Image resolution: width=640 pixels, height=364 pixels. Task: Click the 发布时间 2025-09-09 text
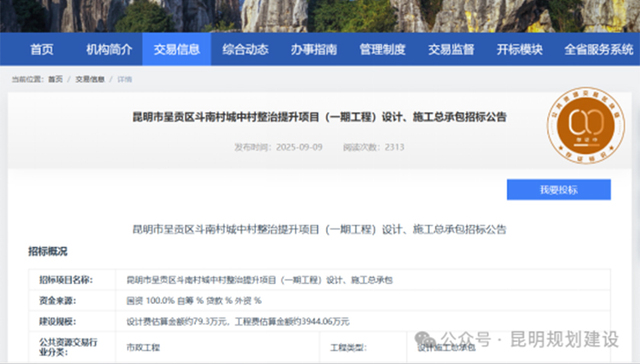[x=278, y=147]
